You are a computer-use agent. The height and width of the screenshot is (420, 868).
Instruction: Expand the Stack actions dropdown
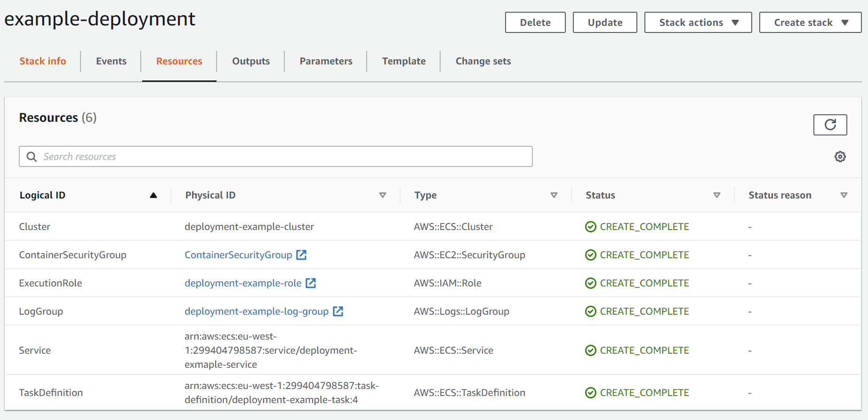coord(698,23)
